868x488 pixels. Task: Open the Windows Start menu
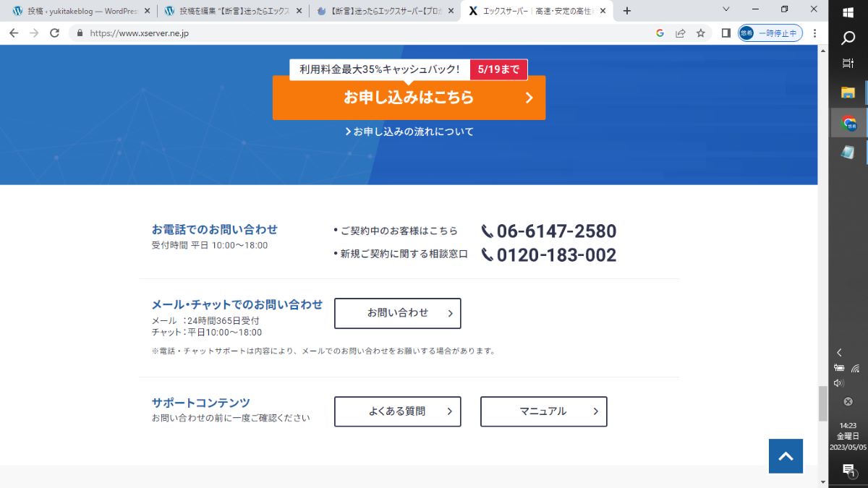848,11
